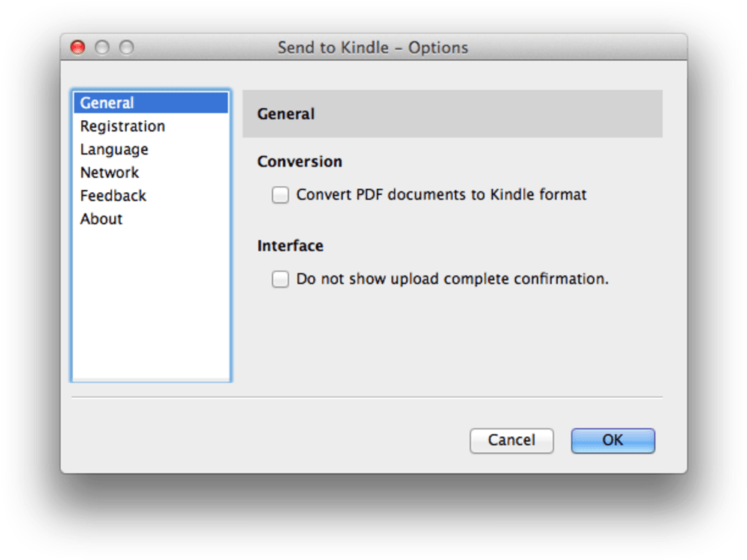Click the grayed-out zoom window button
The image size is (747, 560).
(x=126, y=47)
